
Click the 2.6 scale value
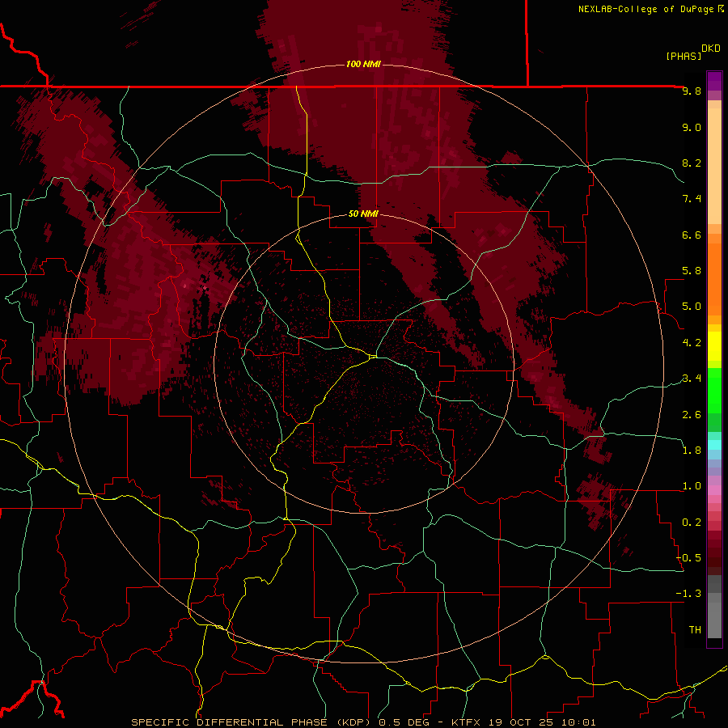pyautogui.click(x=692, y=415)
